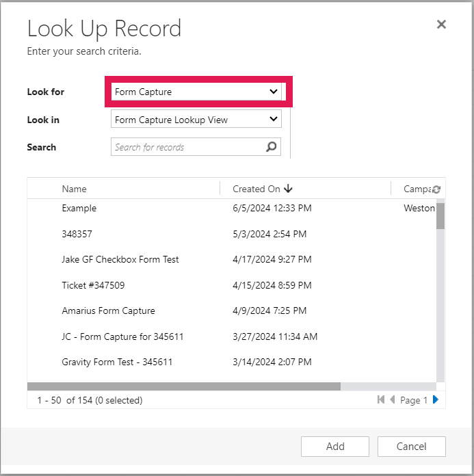Viewport: 474px width, 476px height.
Task: Click the Weston campaign cell
Action: pyautogui.click(x=419, y=208)
